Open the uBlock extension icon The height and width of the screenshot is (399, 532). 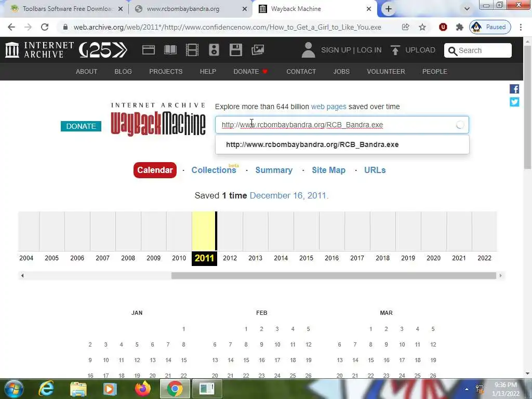click(x=443, y=27)
